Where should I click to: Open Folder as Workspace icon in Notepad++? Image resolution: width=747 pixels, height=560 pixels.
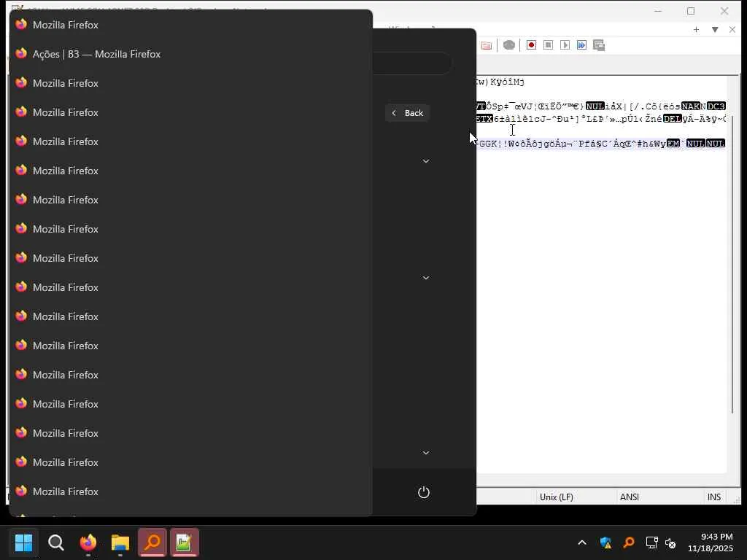coord(487,45)
